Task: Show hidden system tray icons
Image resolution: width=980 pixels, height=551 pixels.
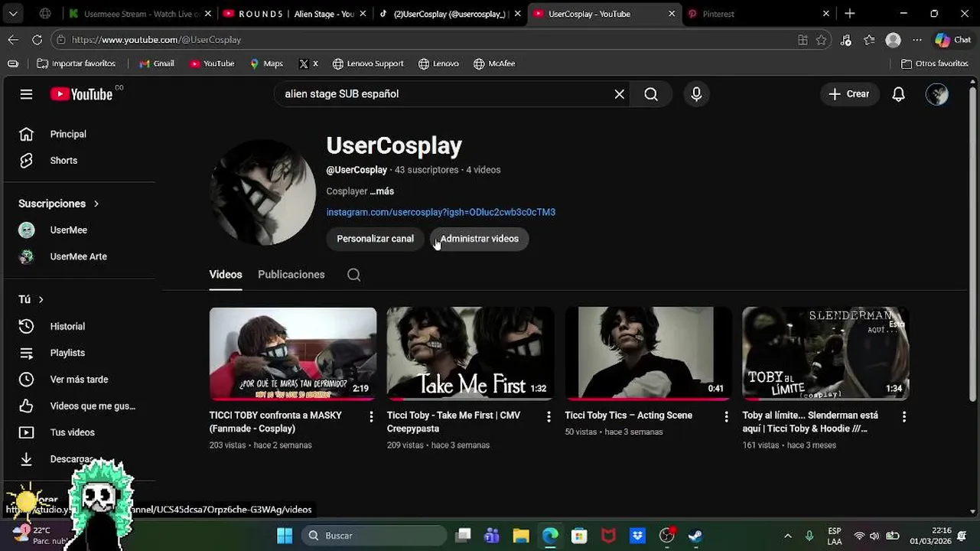Action: [788, 536]
